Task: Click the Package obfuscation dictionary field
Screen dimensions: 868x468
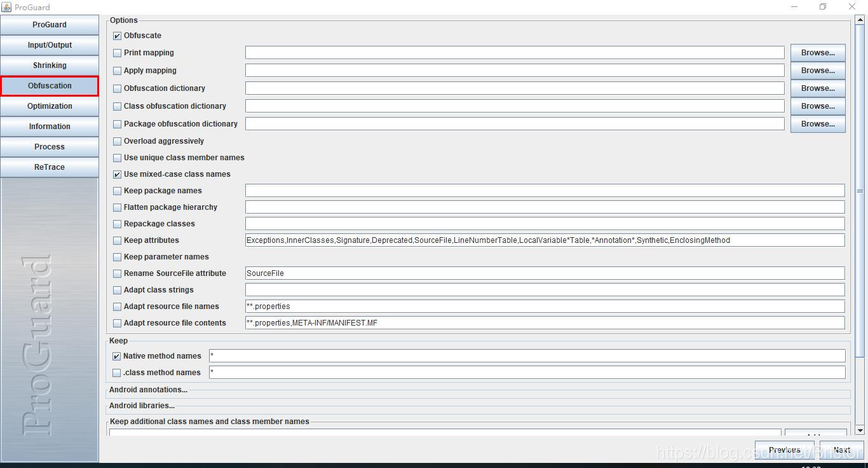Action: [x=515, y=124]
